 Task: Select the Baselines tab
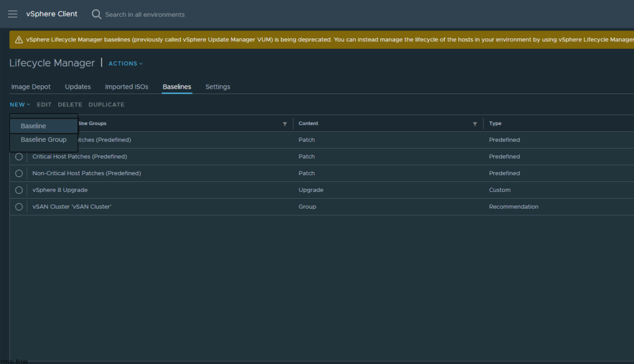coord(176,87)
